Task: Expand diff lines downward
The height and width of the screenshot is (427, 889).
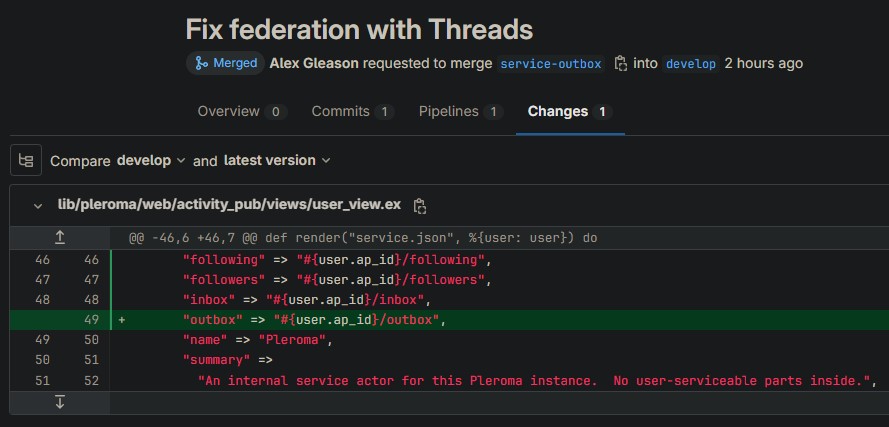Action: pos(60,403)
